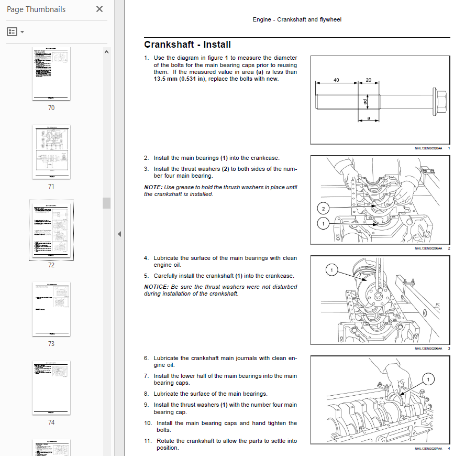Click the thumbnail panel scrollbar handle
The image size is (476, 456).
(x=106, y=203)
